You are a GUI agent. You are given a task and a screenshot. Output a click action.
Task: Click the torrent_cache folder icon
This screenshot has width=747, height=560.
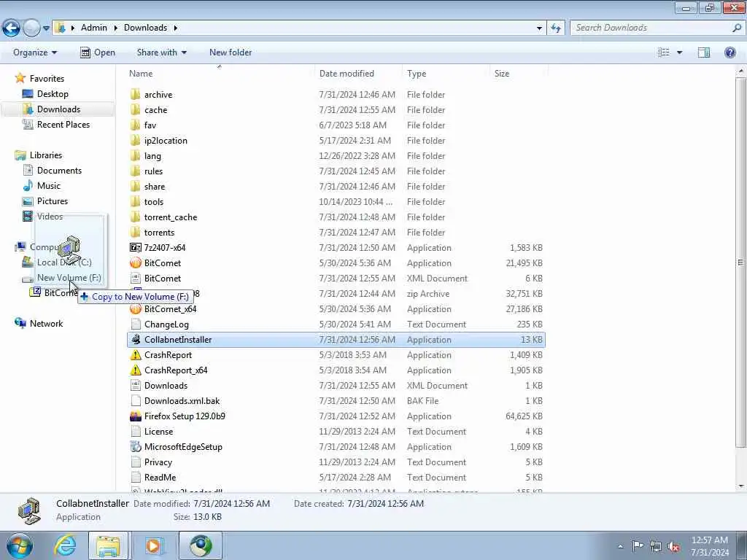click(x=135, y=217)
